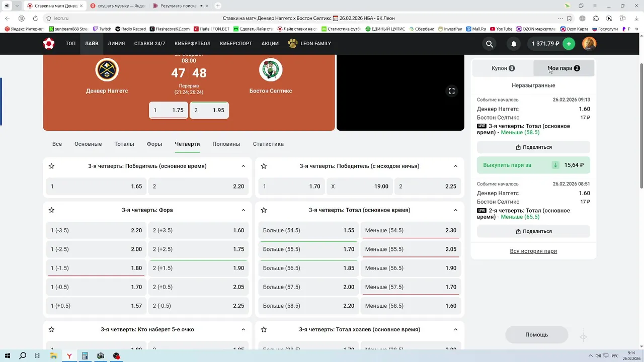Click the Leon red star logo

[48, 44]
